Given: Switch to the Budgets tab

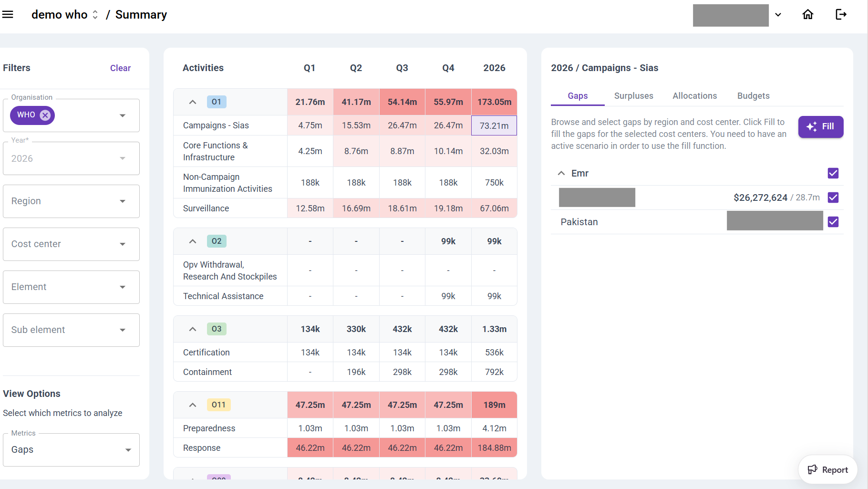Looking at the screenshot, I should click(753, 96).
